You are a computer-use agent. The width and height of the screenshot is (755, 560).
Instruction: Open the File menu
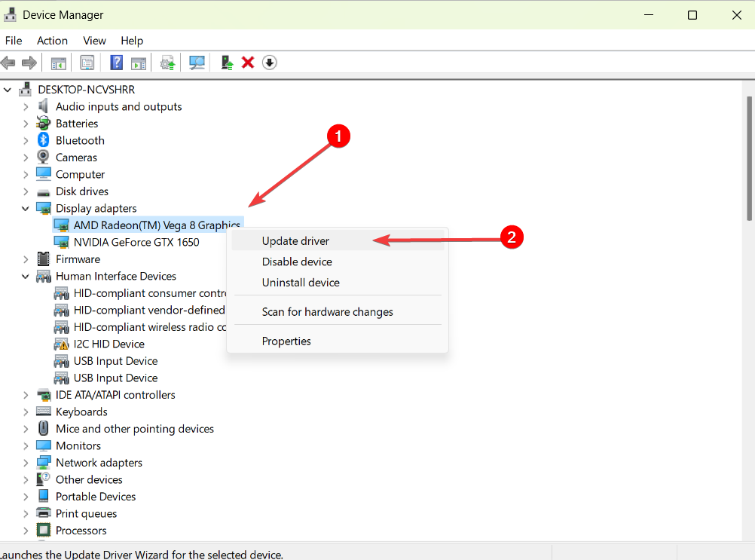pyautogui.click(x=14, y=41)
